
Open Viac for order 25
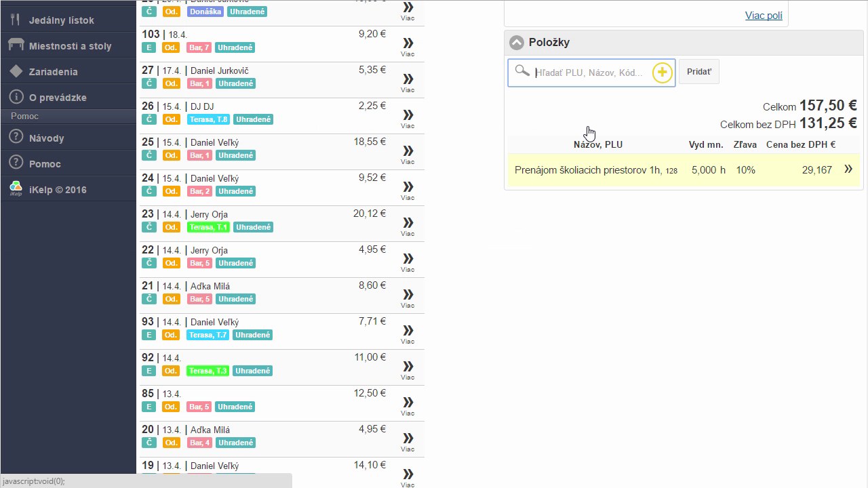pyautogui.click(x=408, y=155)
